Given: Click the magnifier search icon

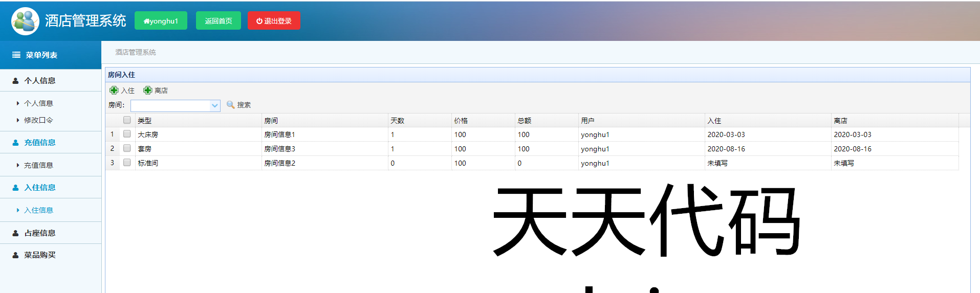Looking at the screenshot, I should coord(231,105).
